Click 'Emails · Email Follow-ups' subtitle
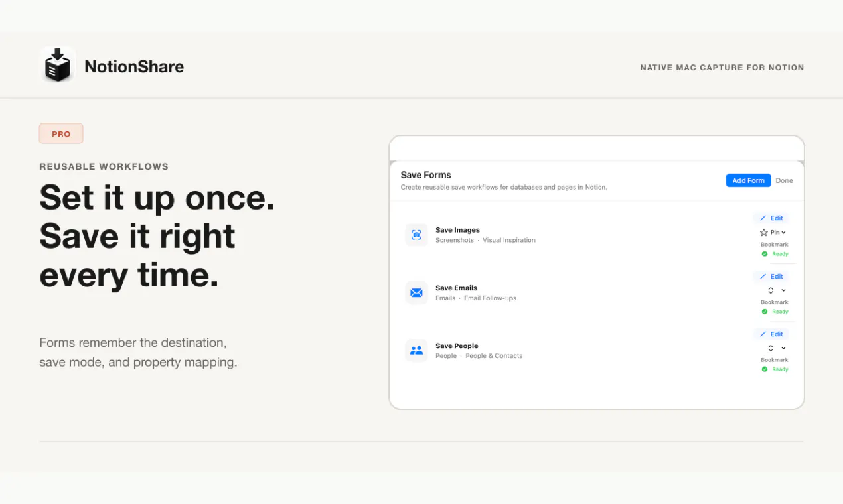843x504 pixels. (476, 298)
